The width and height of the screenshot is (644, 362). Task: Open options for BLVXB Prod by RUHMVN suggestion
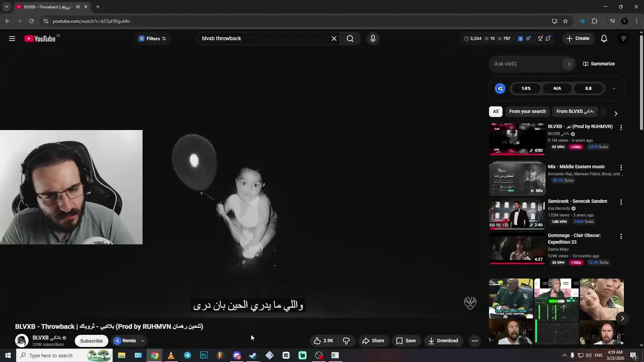[621, 128]
